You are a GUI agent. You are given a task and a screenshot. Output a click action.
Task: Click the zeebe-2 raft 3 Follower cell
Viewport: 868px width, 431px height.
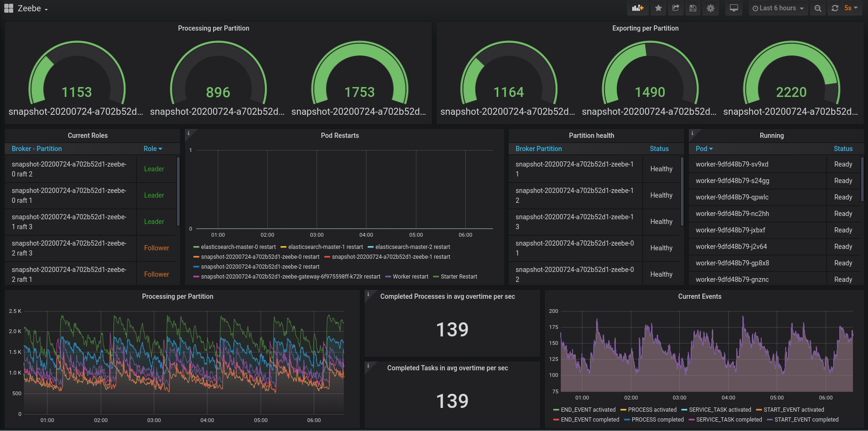[156, 248]
